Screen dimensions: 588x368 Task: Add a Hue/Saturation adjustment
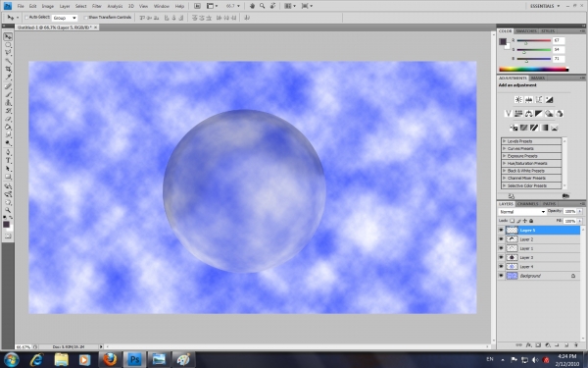518,114
